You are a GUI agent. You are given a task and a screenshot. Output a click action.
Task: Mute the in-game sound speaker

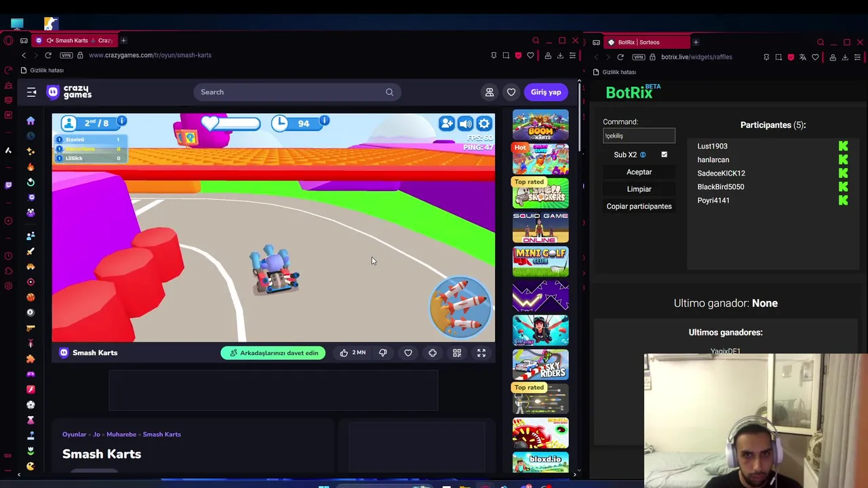point(465,123)
